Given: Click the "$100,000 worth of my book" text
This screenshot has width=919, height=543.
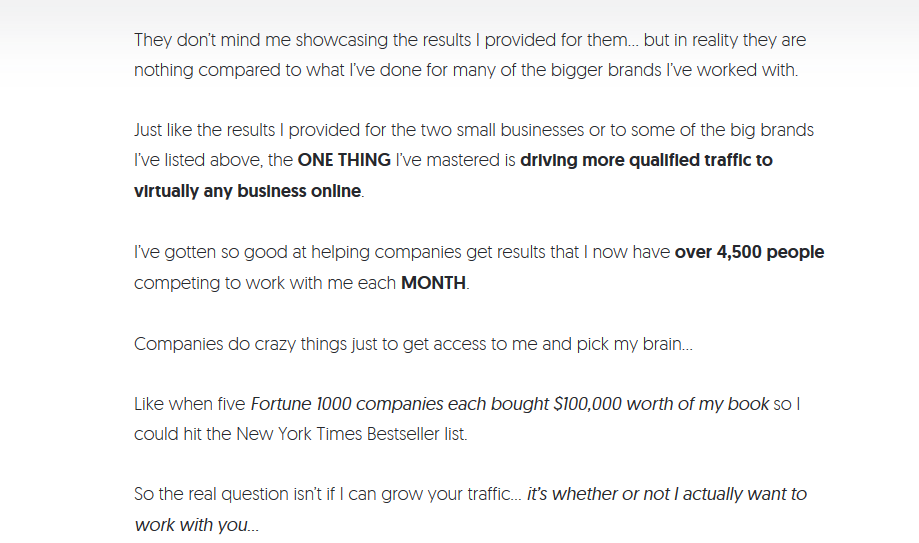Looking at the screenshot, I should (x=662, y=404).
